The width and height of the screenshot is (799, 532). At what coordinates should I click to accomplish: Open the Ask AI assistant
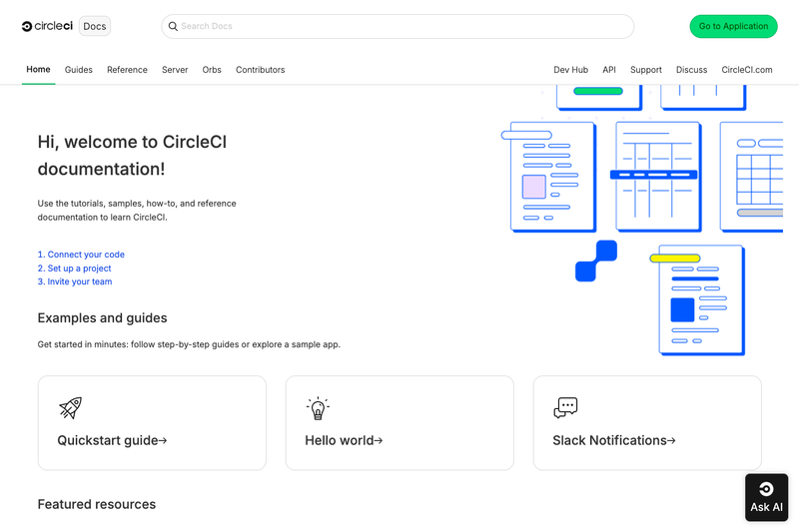click(766, 497)
